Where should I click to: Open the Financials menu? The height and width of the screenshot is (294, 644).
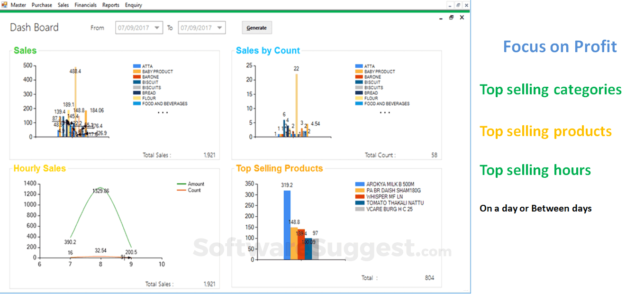point(86,5)
